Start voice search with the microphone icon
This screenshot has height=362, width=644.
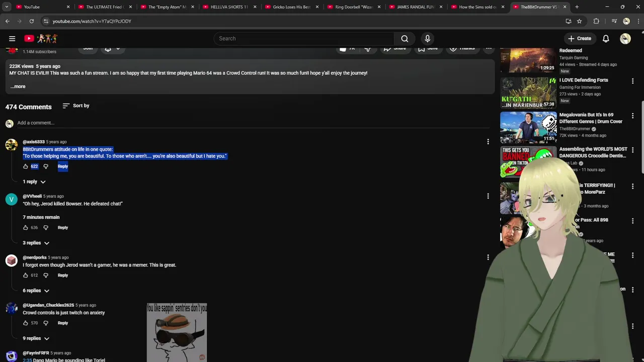pyautogui.click(x=428, y=38)
